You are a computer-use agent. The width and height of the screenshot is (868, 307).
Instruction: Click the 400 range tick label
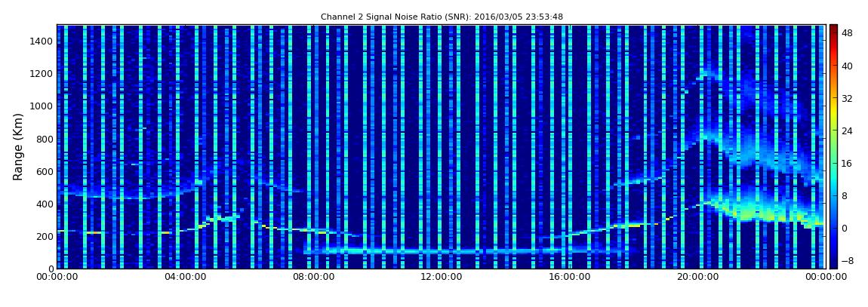[45, 204]
